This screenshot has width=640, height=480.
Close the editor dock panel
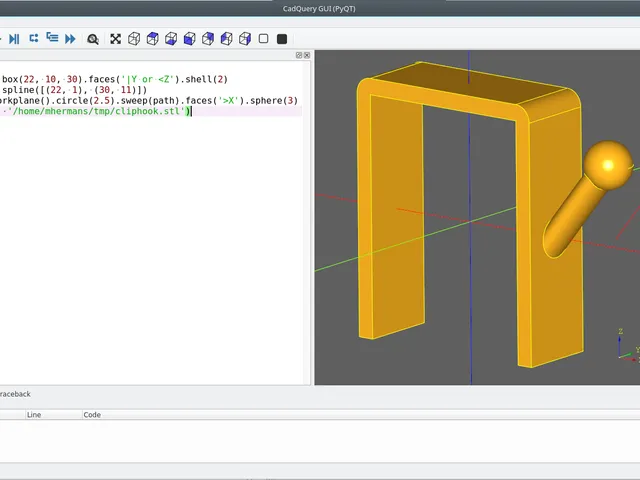click(307, 55)
